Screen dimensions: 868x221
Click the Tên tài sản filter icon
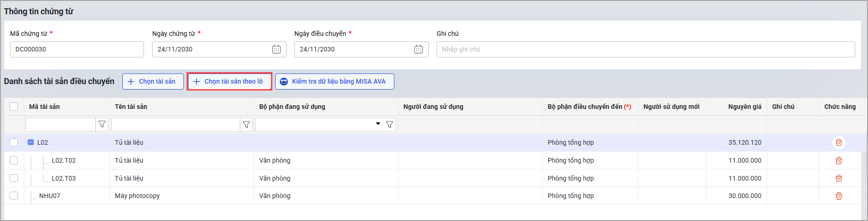click(246, 125)
